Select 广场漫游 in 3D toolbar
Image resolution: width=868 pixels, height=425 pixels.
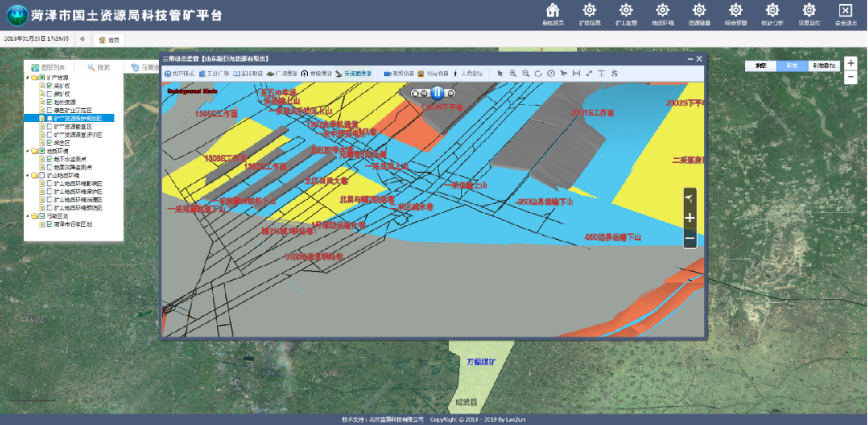coord(283,73)
